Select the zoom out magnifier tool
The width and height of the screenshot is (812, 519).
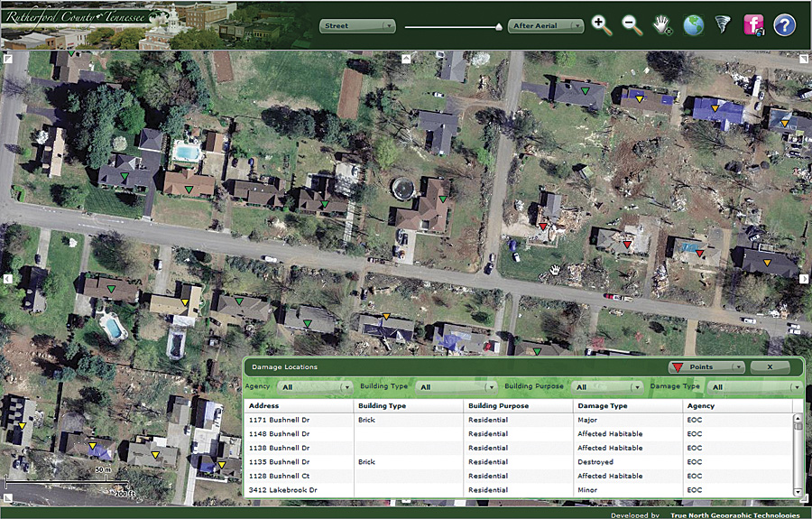point(632,25)
